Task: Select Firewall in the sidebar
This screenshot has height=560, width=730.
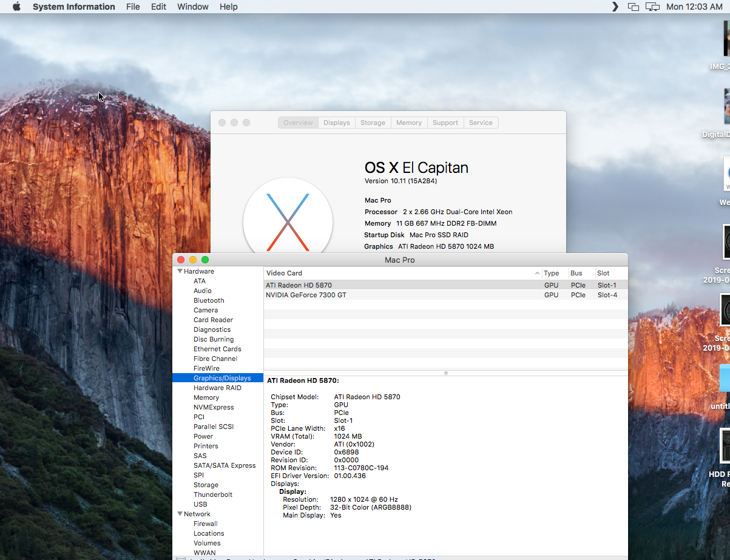Action: [x=206, y=524]
